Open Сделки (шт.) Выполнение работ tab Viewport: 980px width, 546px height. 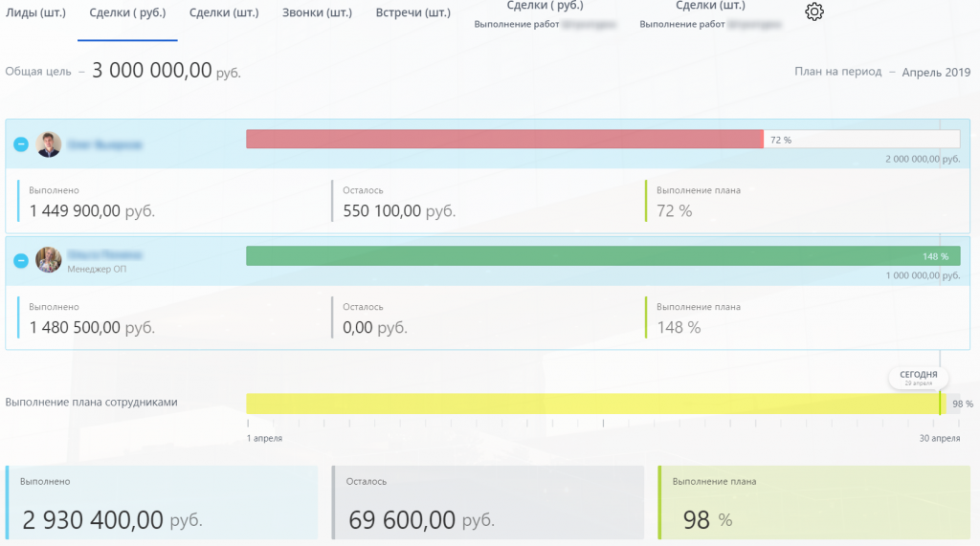click(x=711, y=14)
